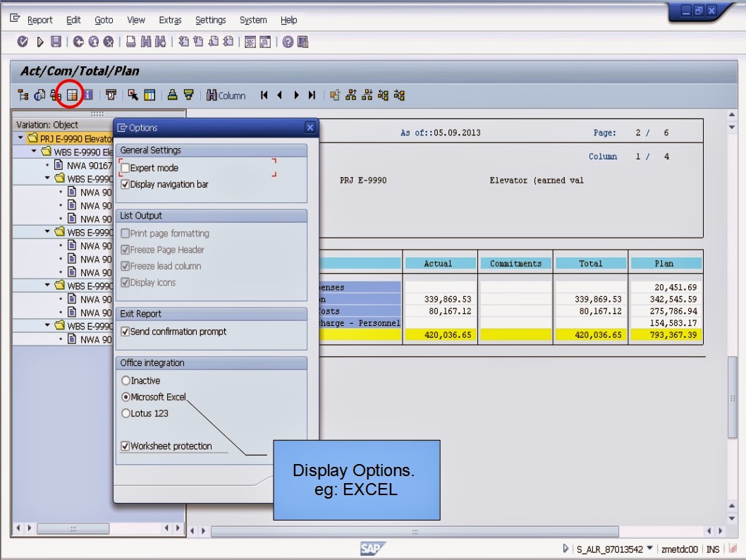Select the Inactive office integration radio button
The width and height of the screenshot is (746, 560).
[x=127, y=380]
